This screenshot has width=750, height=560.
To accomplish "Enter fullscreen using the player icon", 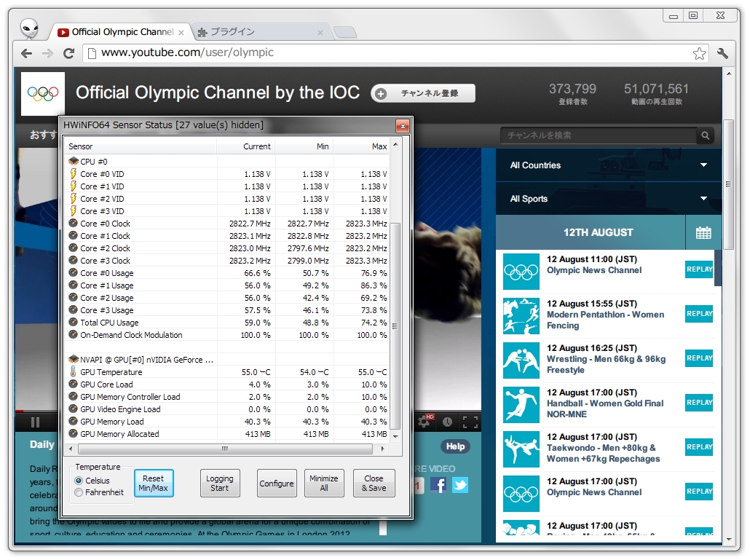I will (x=470, y=422).
